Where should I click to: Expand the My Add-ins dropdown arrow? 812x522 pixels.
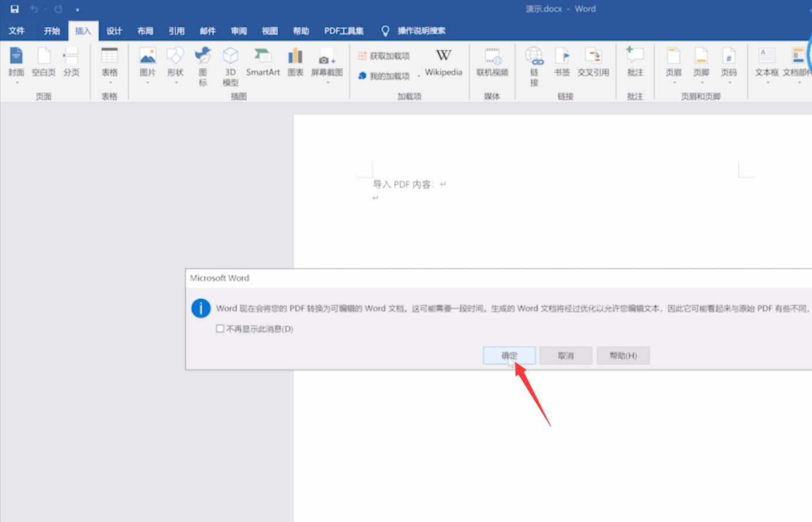click(419, 76)
